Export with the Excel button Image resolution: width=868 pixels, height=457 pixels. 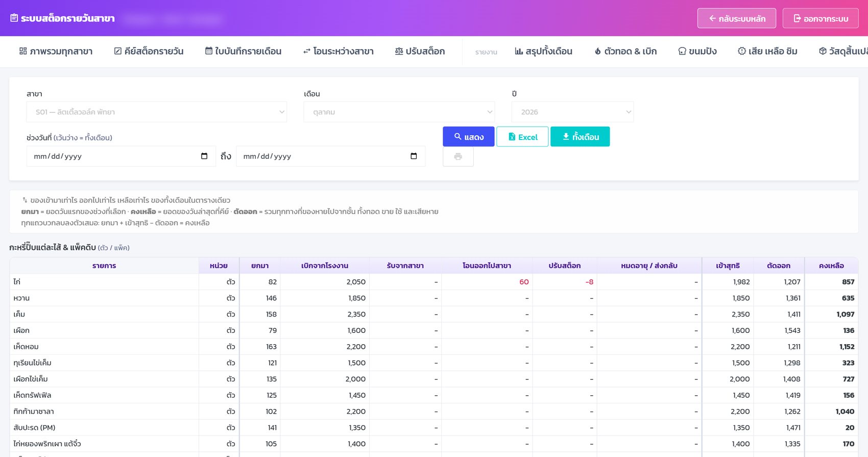pyautogui.click(x=522, y=137)
